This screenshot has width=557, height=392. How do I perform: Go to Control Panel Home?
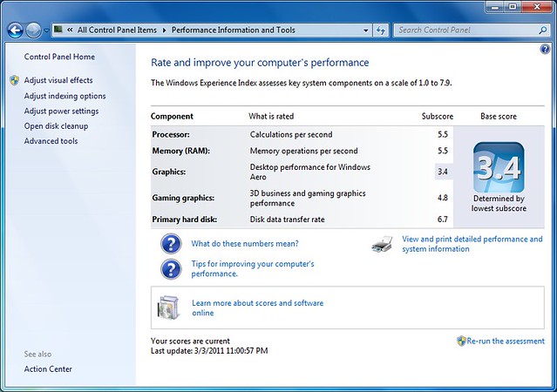(59, 57)
